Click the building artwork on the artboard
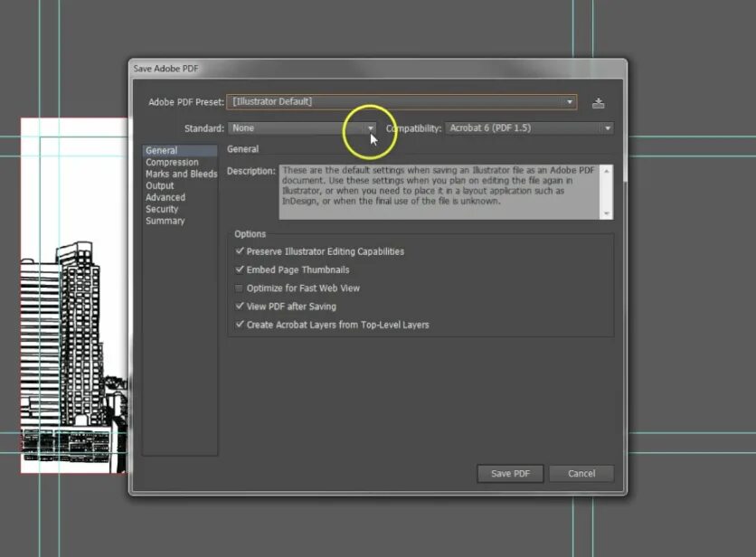Screen dimensions: 756x557 click(x=72, y=357)
